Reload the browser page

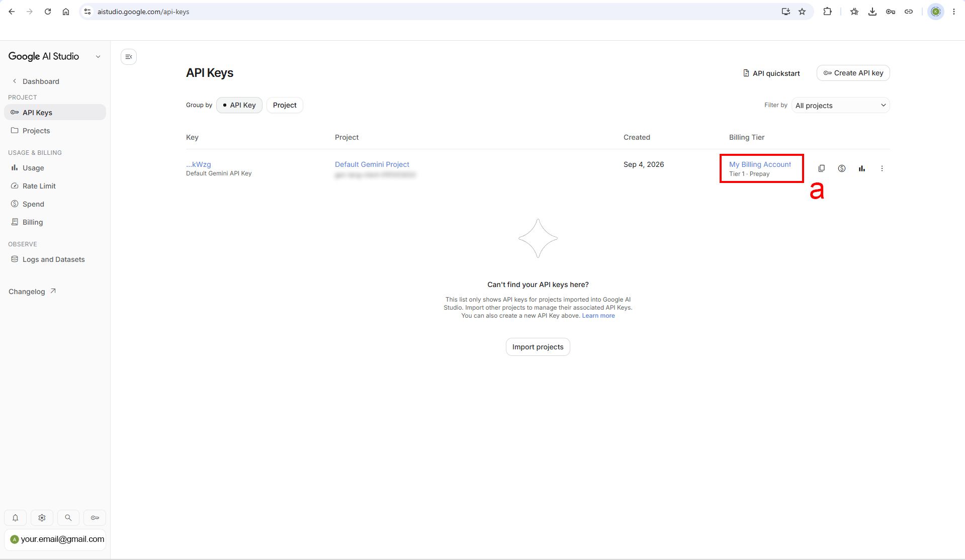[x=48, y=12]
